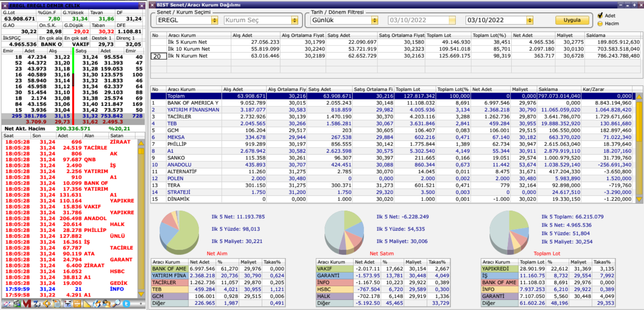Click vertical scrollbar of the broker table

(639, 148)
